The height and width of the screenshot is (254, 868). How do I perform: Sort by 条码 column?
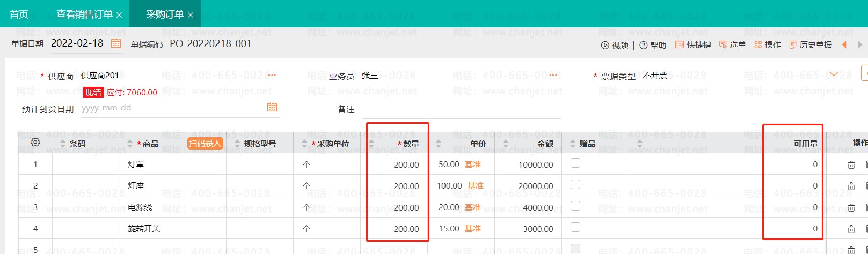click(62, 144)
